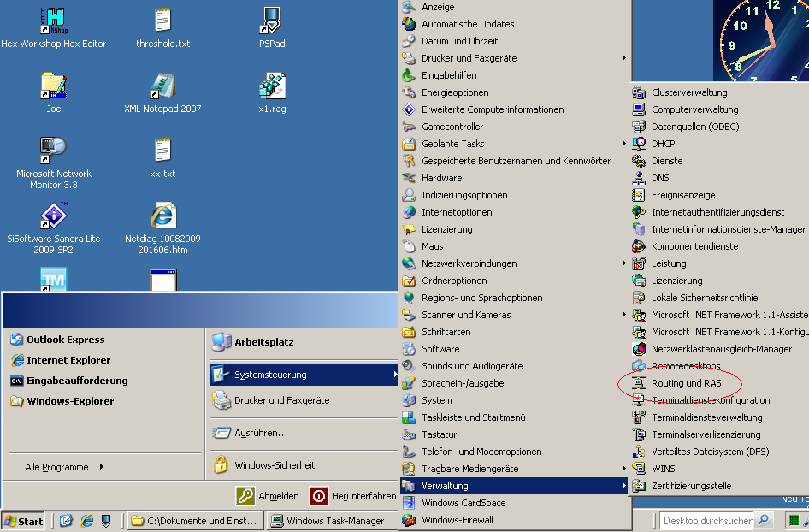Expand Geplante Tasks submenu
This screenshot has width=809, height=532.
pyautogui.click(x=515, y=144)
